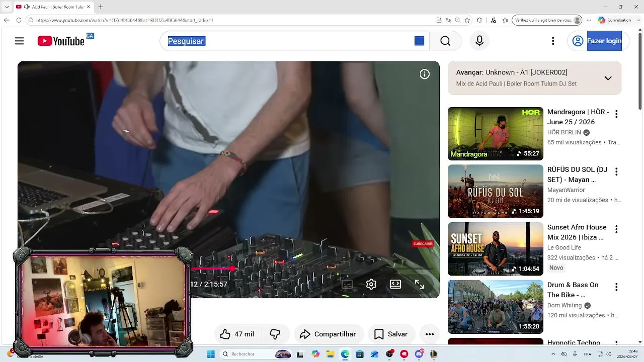644x362 pixels.
Task: Open Windows Start menu
Action: click(x=211, y=354)
